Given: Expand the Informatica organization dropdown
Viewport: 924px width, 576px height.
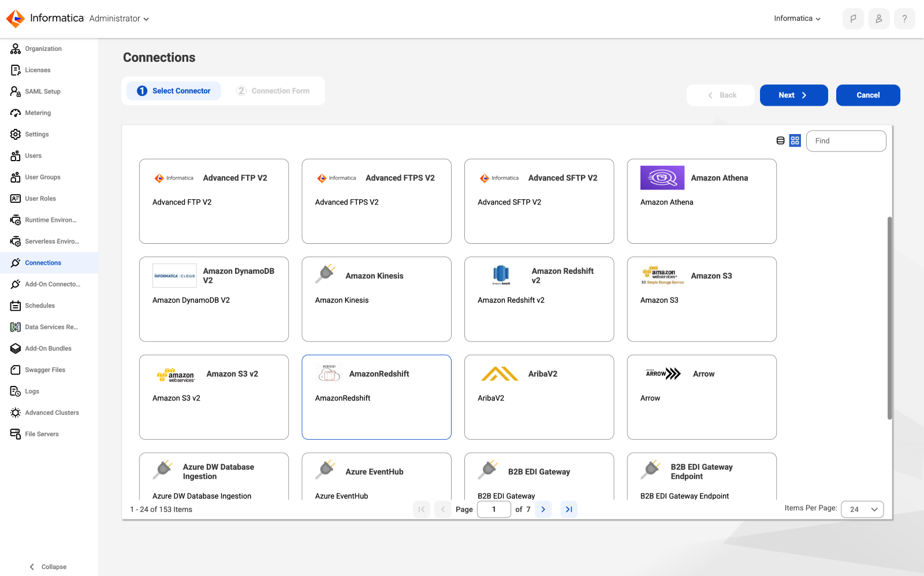Looking at the screenshot, I should 797,18.
